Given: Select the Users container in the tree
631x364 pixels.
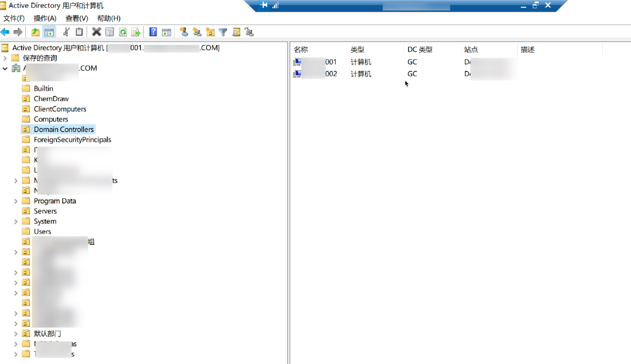Looking at the screenshot, I should [42, 232].
